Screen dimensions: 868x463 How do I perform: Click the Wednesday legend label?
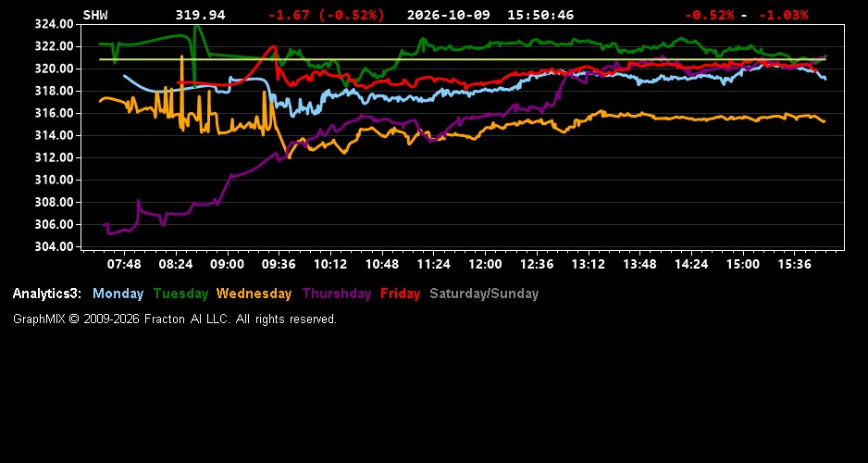coord(254,294)
